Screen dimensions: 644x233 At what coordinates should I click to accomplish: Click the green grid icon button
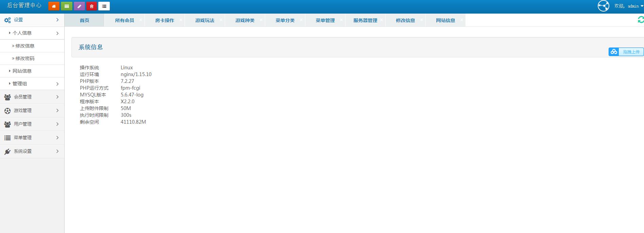point(67,6)
